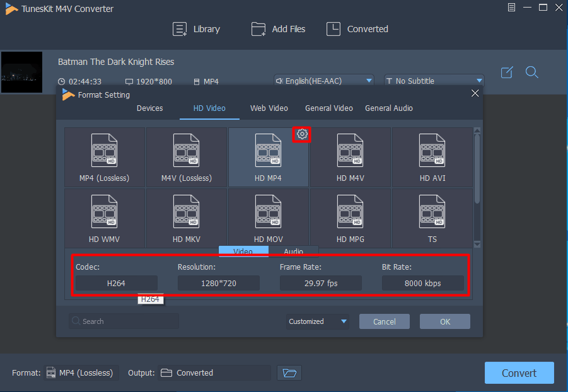Image resolution: width=568 pixels, height=392 pixels.
Task: Click the Batman The Dark Knight Rises title
Action: (x=116, y=62)
